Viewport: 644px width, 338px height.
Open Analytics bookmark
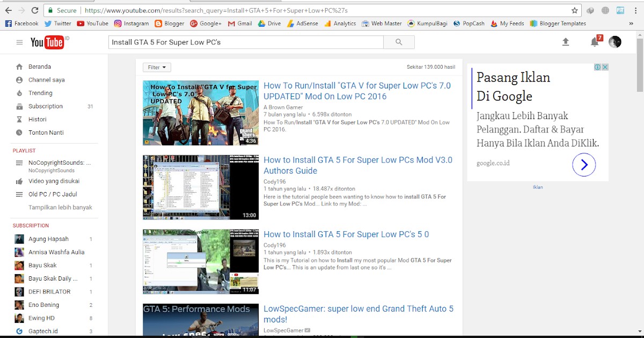pos(340,24)
